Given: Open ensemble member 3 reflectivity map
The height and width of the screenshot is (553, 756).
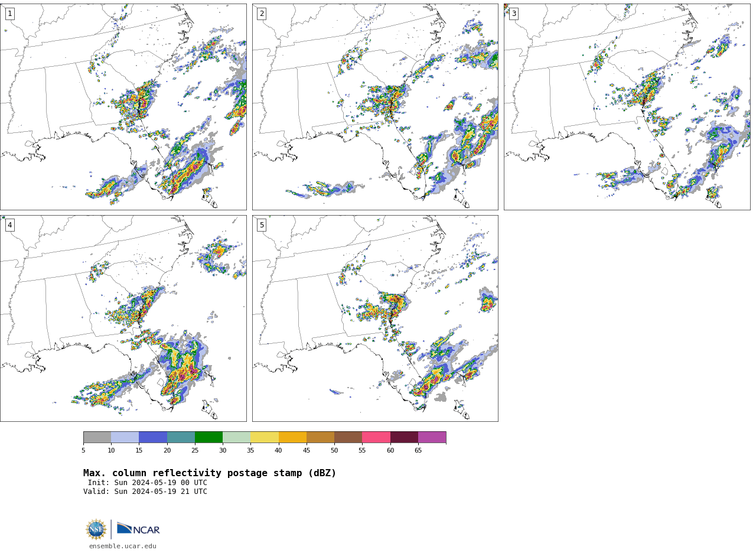Looking at the screenshot, I should point(627,107).
